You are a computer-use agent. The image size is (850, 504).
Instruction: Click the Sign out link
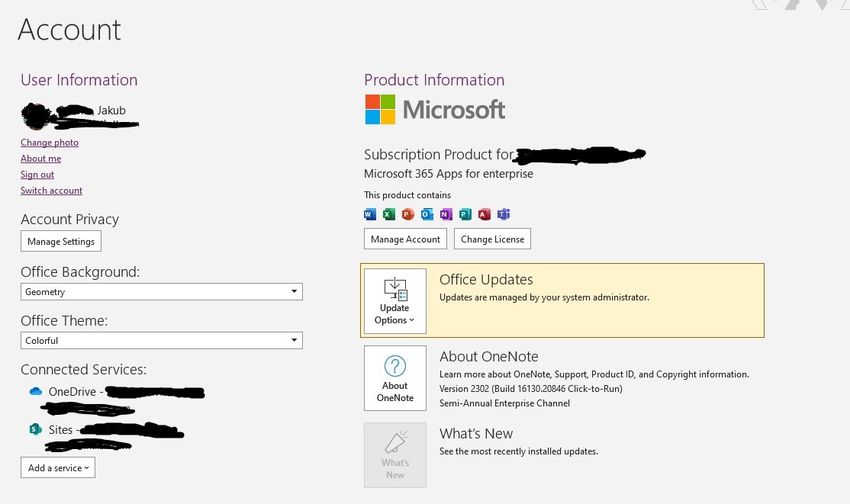[37, 175]
